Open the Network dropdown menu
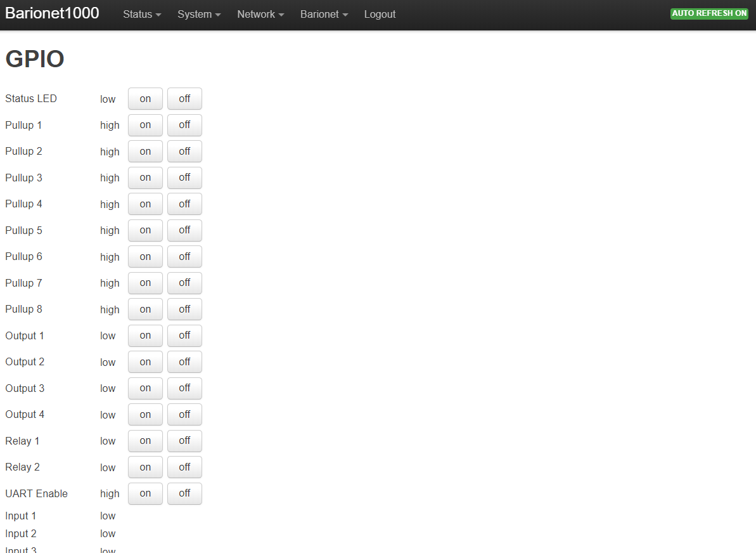 [x=260, y=15]
